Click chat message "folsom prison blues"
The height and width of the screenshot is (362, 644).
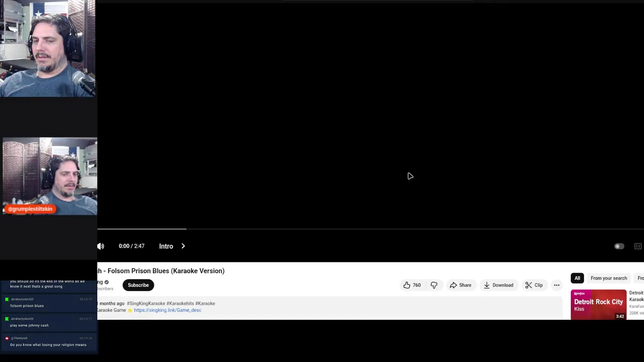[x=27, y=306]
